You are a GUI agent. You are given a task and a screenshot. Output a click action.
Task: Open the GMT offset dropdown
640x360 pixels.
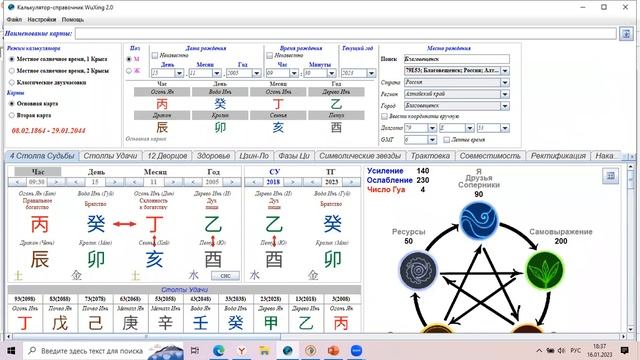[432, 140]
